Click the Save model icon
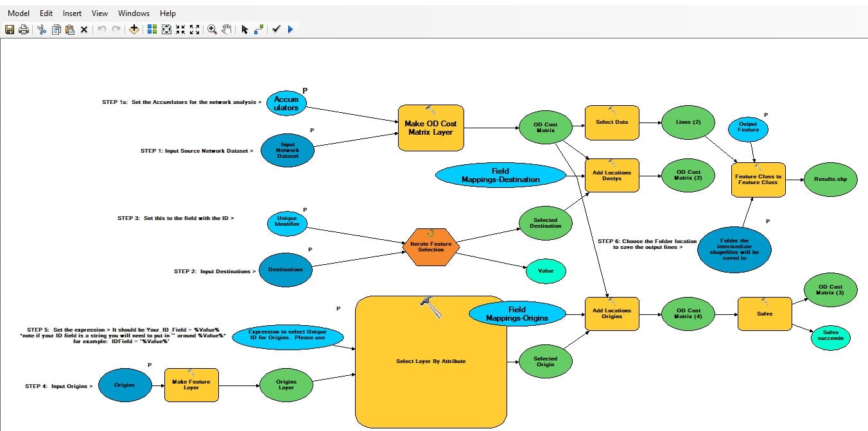 (x=10, y=30)
